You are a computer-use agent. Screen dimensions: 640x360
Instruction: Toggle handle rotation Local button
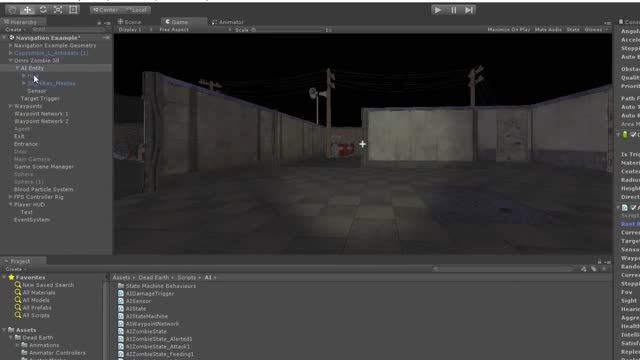click(136, 10)
